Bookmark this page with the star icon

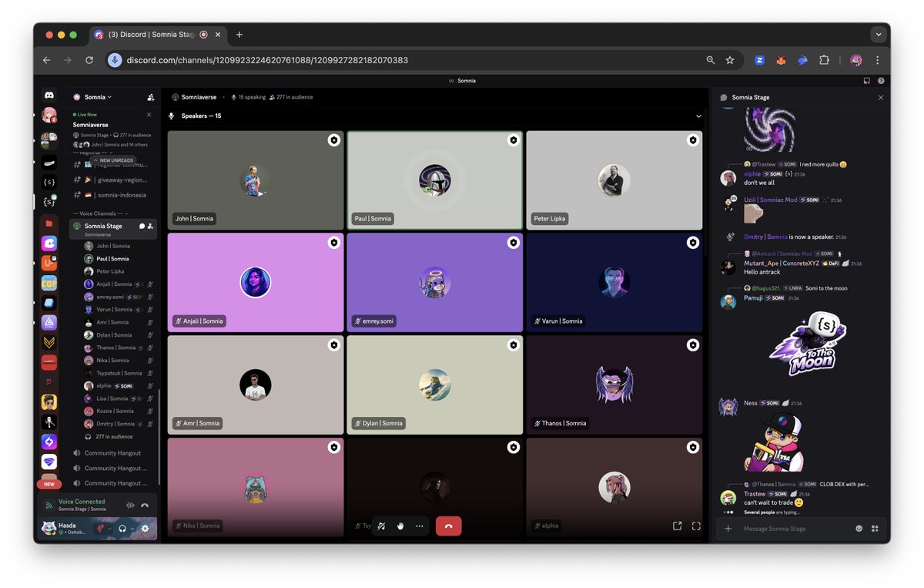[730, 60]
